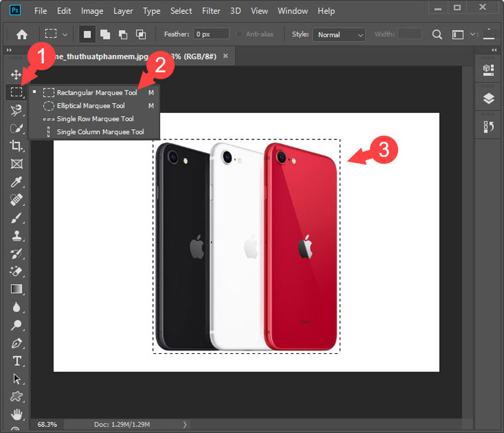Select the Move tool
The height and width of the screenshot is (433, 504).
point(16,75)
